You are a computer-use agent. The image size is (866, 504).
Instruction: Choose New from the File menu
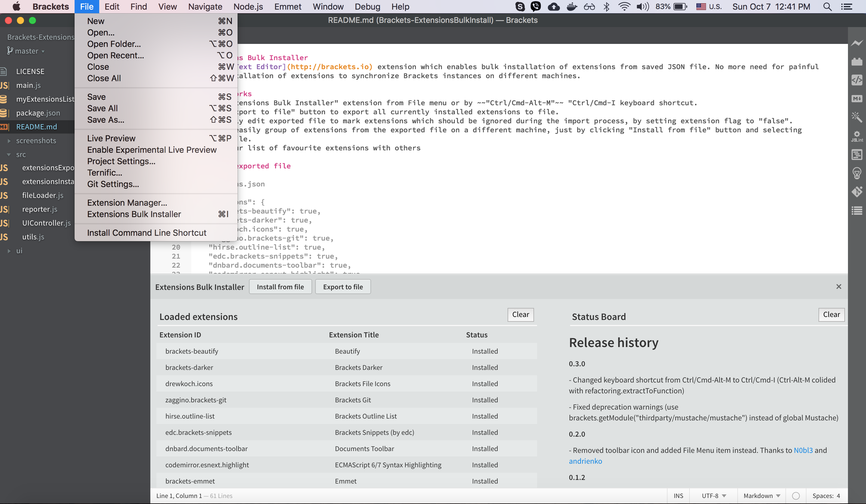coord(156,21)
